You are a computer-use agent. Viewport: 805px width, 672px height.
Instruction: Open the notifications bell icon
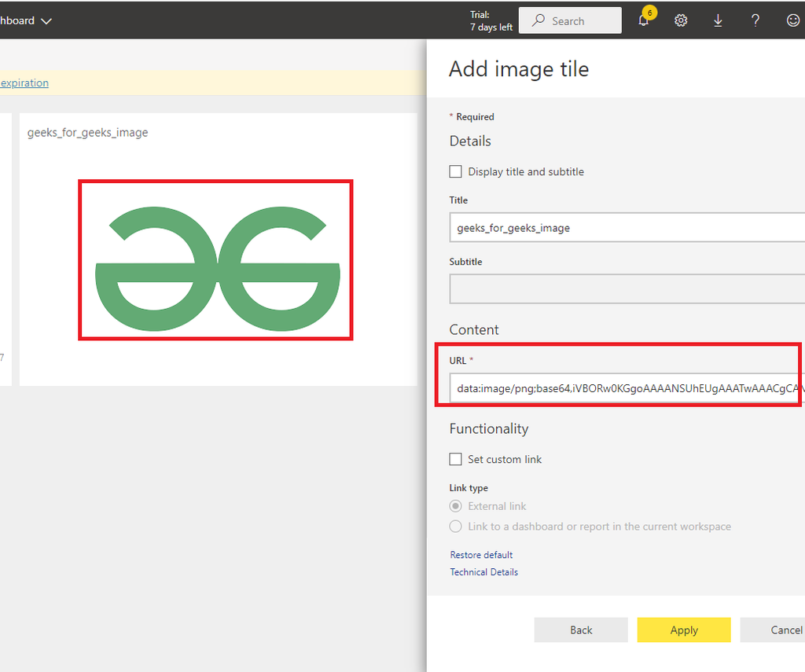[x=644, y=21]
